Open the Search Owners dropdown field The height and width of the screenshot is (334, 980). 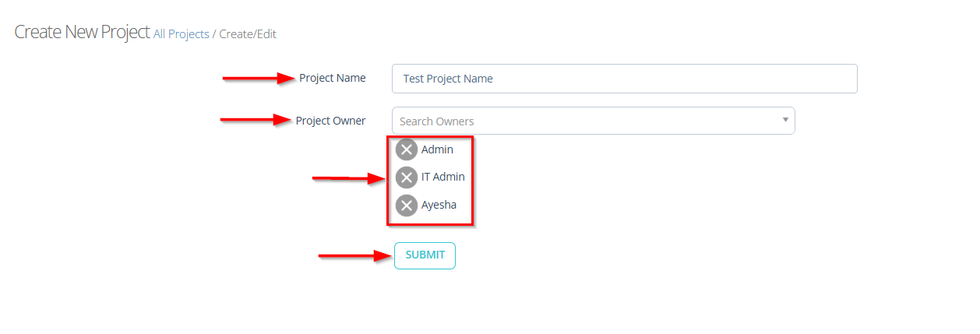(x=584, y=121)
